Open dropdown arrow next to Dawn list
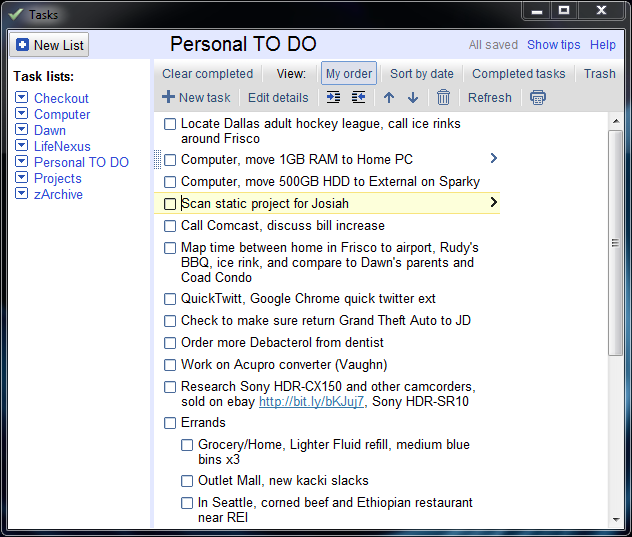 [x=21, y=129]
